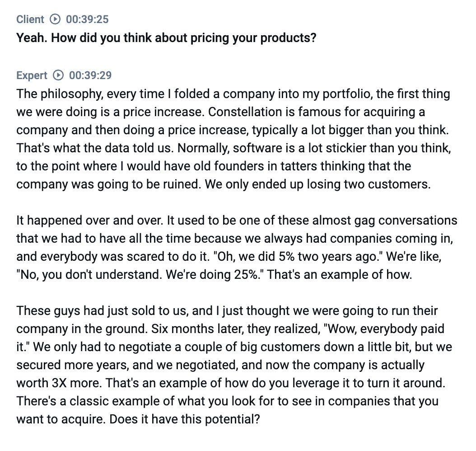This screenshot has height=451, width=476.
Task: Play the Expert segment at 00:39:29
Action: click(58, 75)
